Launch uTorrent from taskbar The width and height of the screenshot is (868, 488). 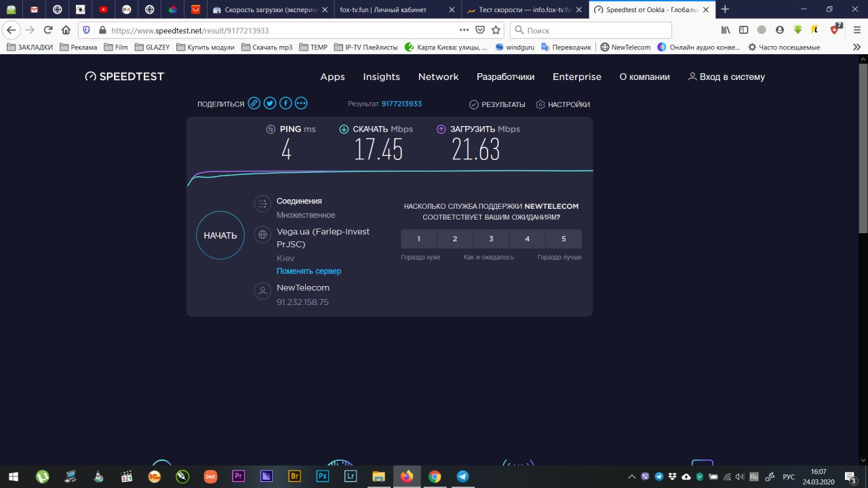[42, 476]
